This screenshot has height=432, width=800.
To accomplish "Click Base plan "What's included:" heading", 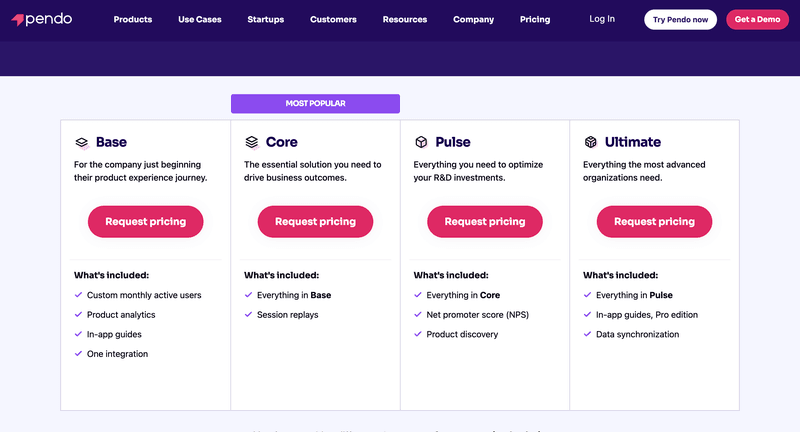I will tap(112, 275).
